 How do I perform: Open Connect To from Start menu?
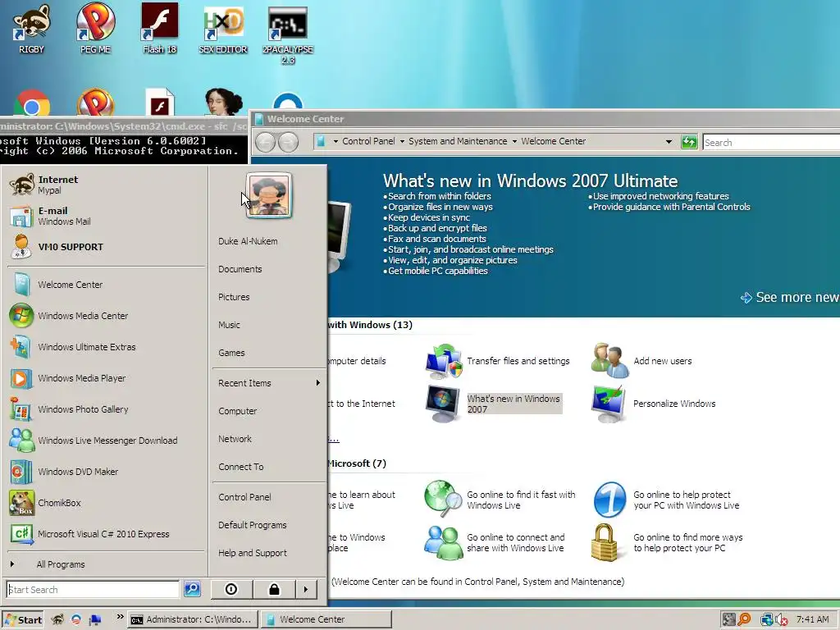click(x=269, y=467)
